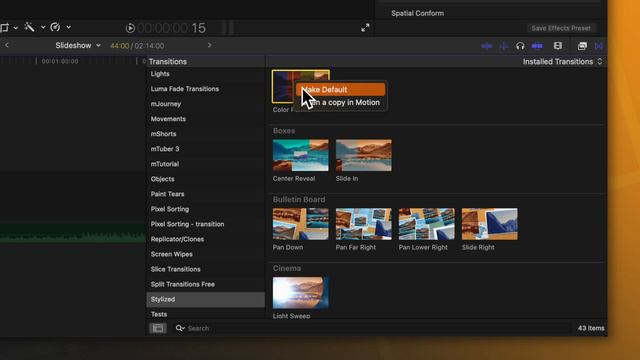Open the clip appearance filmstrip icon
This screenshot has height=360, width=640.
[x=558, y=46]
